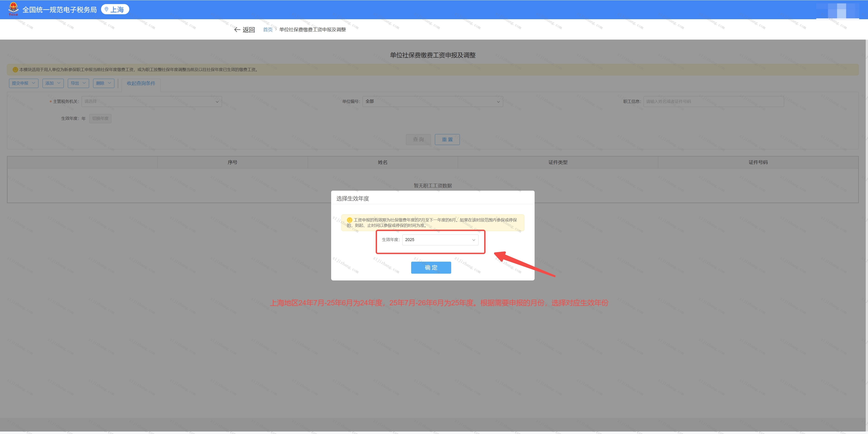Screen dimensions: 868x434
Task: Click the 证件号码 column header
Action: click(x=758, y=163)
